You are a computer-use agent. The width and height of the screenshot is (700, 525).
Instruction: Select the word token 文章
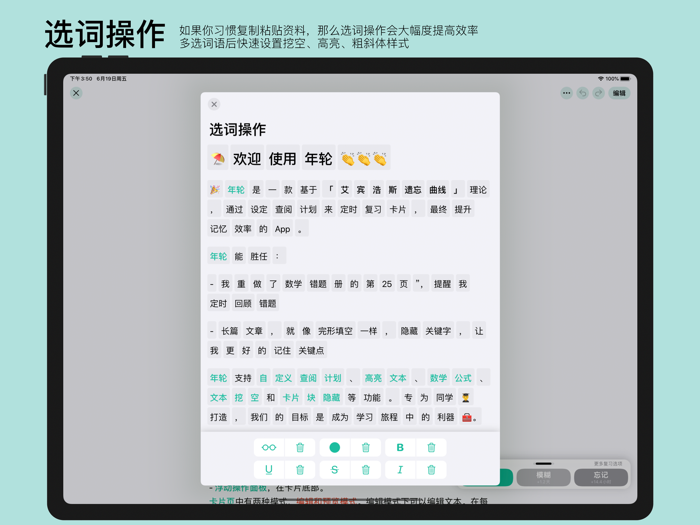254,331
